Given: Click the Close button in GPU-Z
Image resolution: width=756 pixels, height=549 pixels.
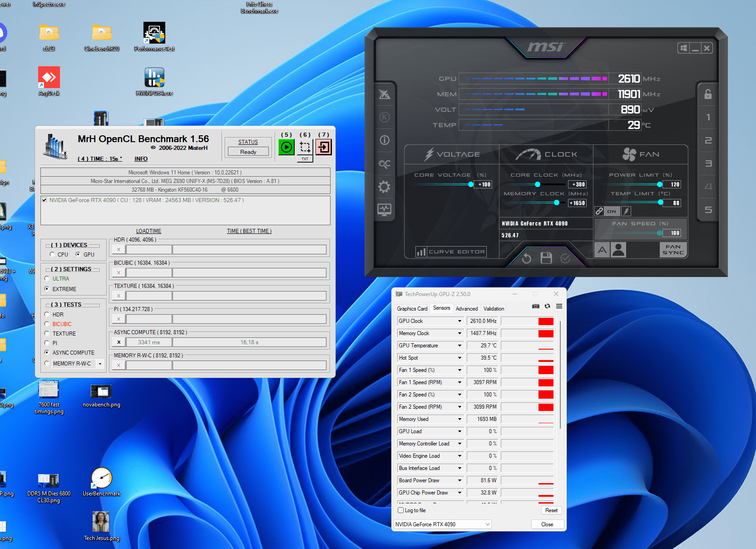Looking at the screenshot, I should point(548,524).
